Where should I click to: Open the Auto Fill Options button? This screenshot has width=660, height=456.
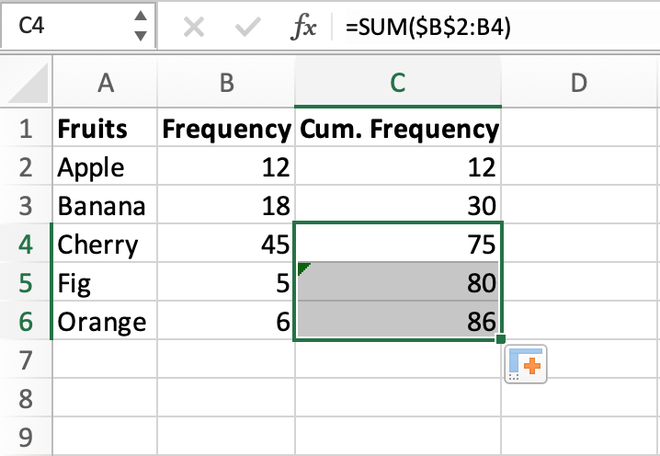click(x=526, y=364)
